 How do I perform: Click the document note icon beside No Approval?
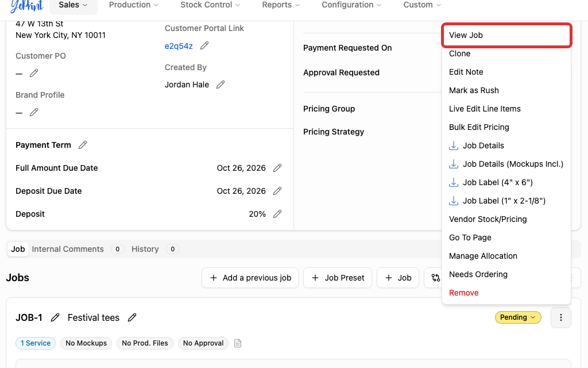pos(238,343)
